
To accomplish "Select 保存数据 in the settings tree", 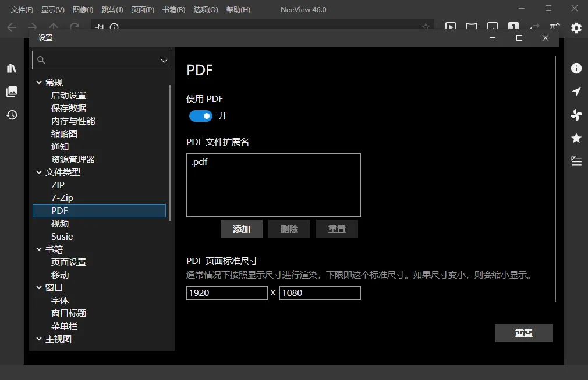I will coord(69,108).
